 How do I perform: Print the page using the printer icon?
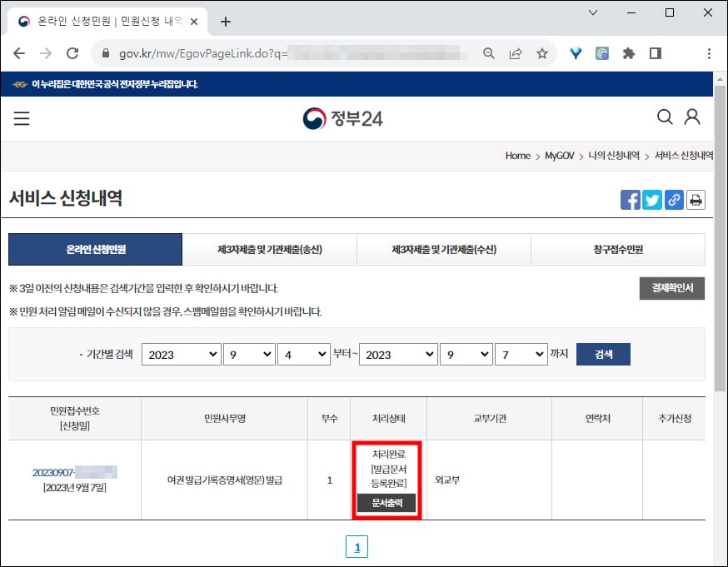pyautogui.click(x=696, y=199)
